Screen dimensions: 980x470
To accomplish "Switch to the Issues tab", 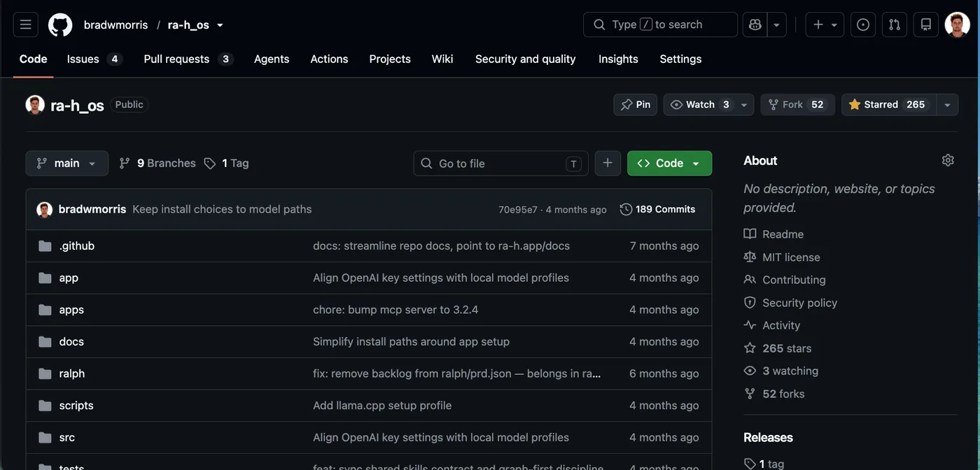I will tap(94, 59).
